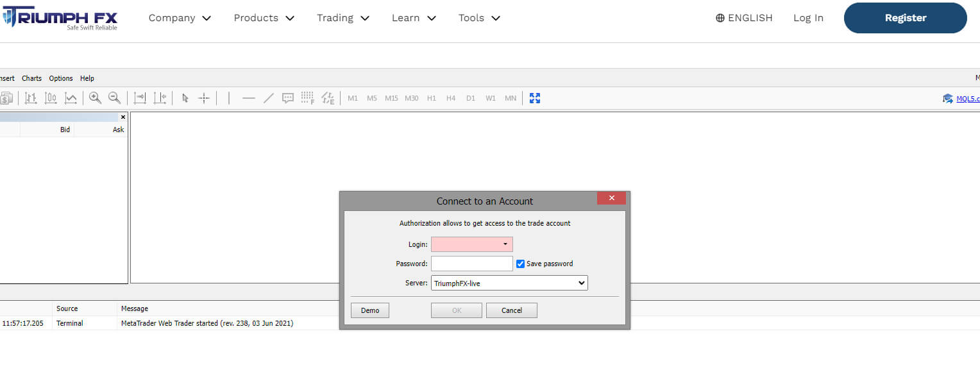The width and height of the screenshot is (980, 379).
Task: Draw a trendline with the diagonal line tool
Action: [269, 98]
